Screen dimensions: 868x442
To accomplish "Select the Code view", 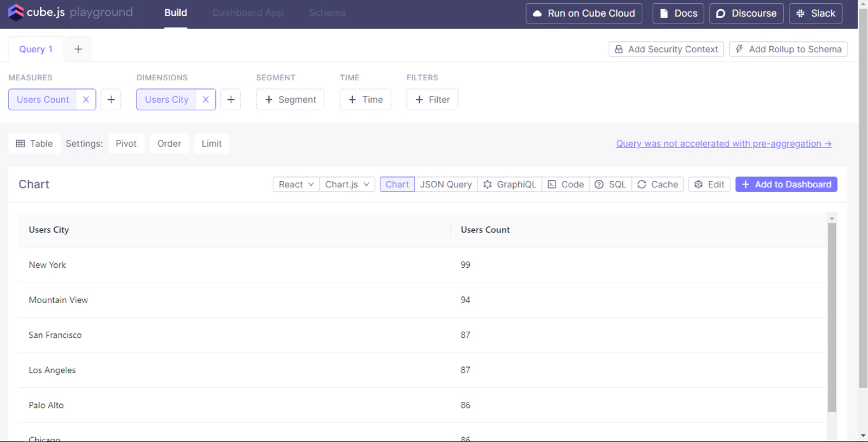I will point(566,184).
